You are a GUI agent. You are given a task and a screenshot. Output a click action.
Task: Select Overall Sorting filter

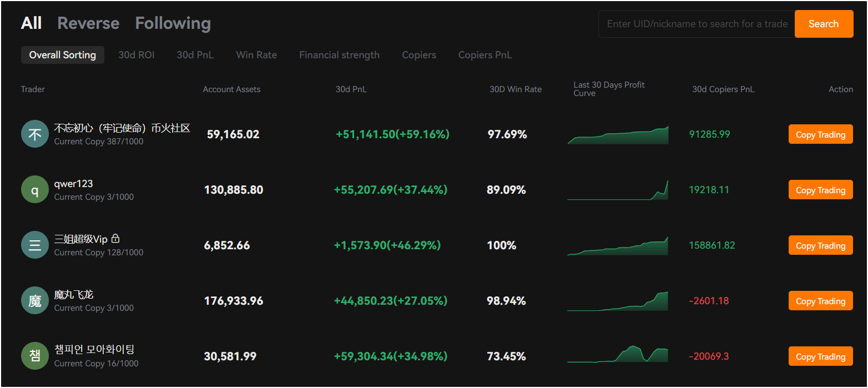63,55
